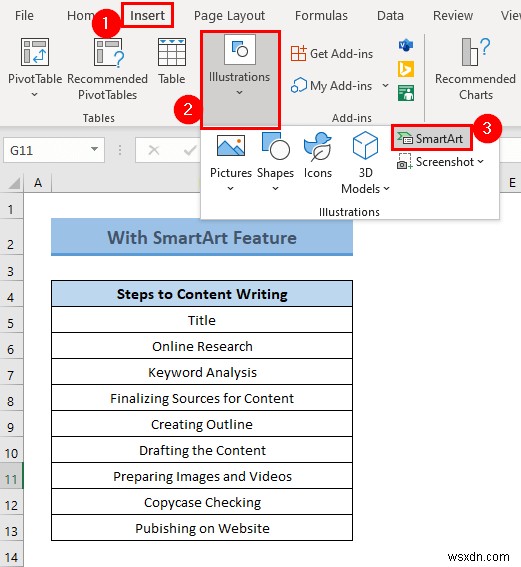
Task: Click the SmartArt button
Action: pos(432,138)
